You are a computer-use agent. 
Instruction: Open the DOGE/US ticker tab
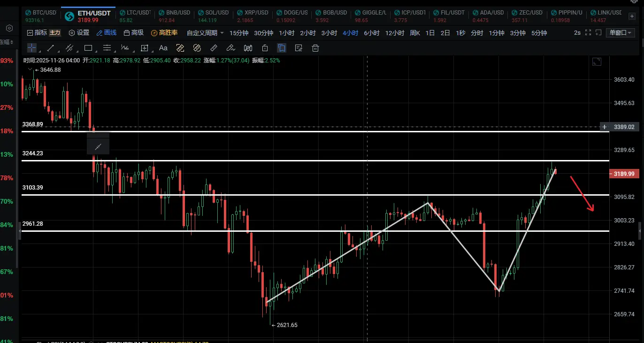point(292,16)
